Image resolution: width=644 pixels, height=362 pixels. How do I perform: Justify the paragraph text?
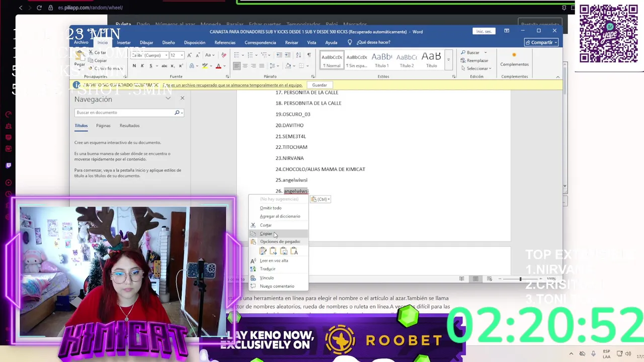[x=262, y=66]
